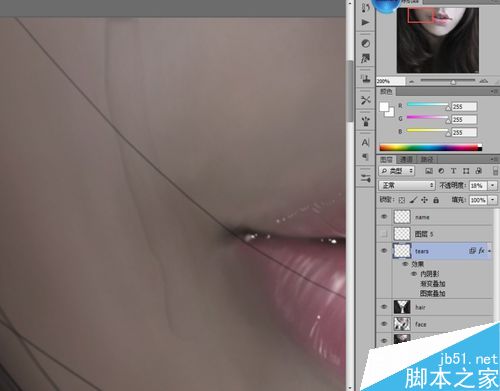This screenshot has width=500, height=391.
Task: Switch to the 路径 tab
Action: pos(427,160)
